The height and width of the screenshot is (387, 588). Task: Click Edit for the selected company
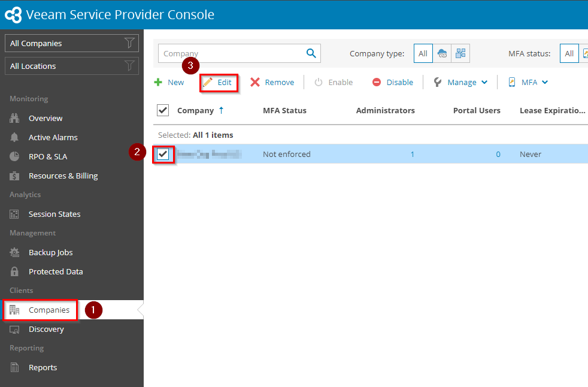219,83
